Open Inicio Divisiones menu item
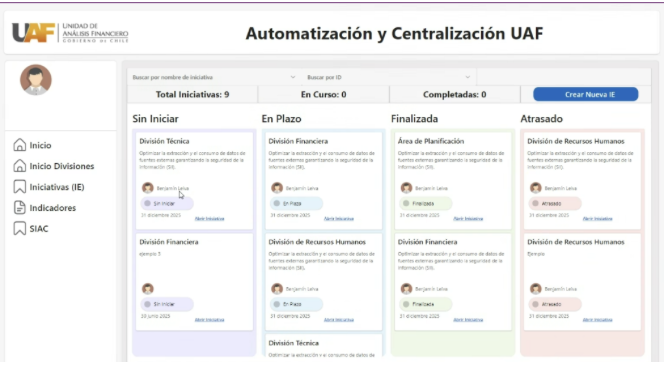666x368 pixels. point(62,166)
